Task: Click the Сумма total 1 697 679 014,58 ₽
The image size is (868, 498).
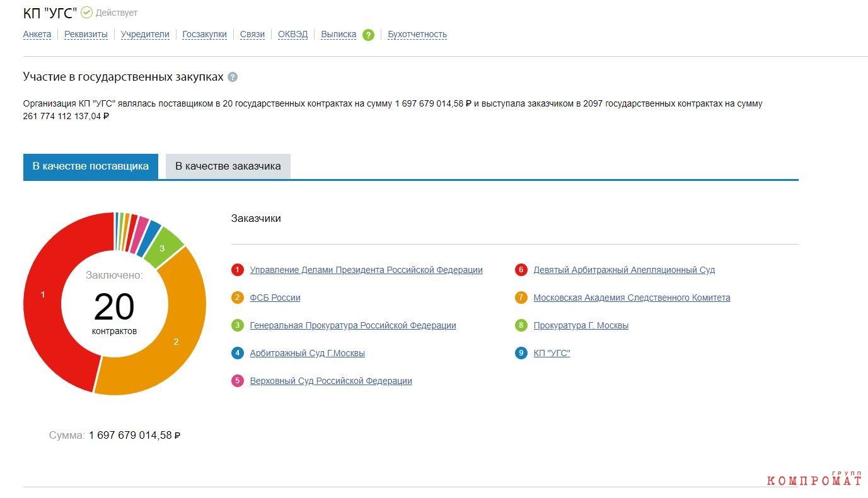Action: pyautogui.click(x=115, y=435)
